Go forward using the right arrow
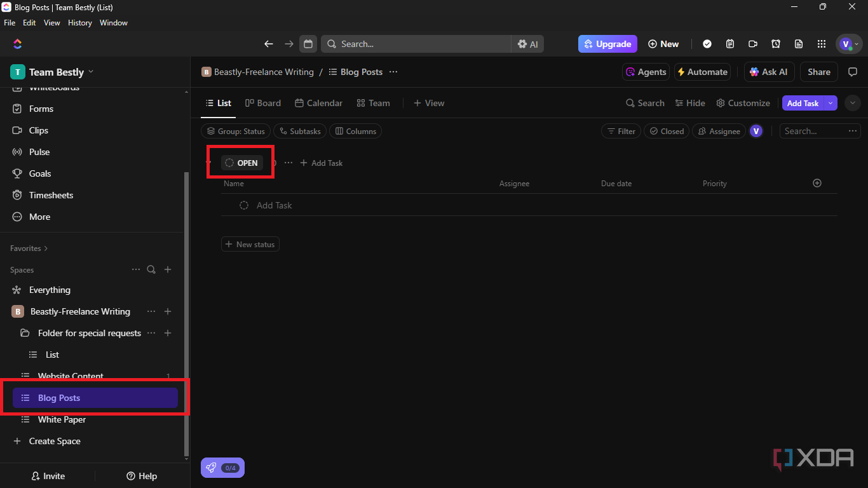 point(289,44)
